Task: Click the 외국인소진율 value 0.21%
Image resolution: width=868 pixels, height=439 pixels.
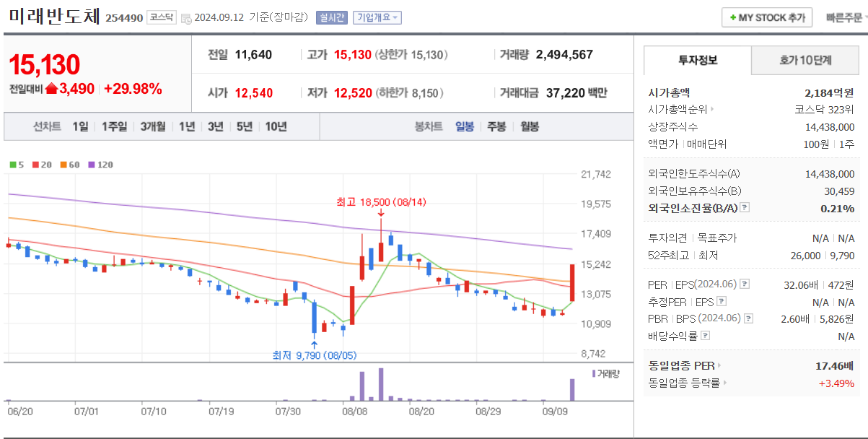Action: 838,208
